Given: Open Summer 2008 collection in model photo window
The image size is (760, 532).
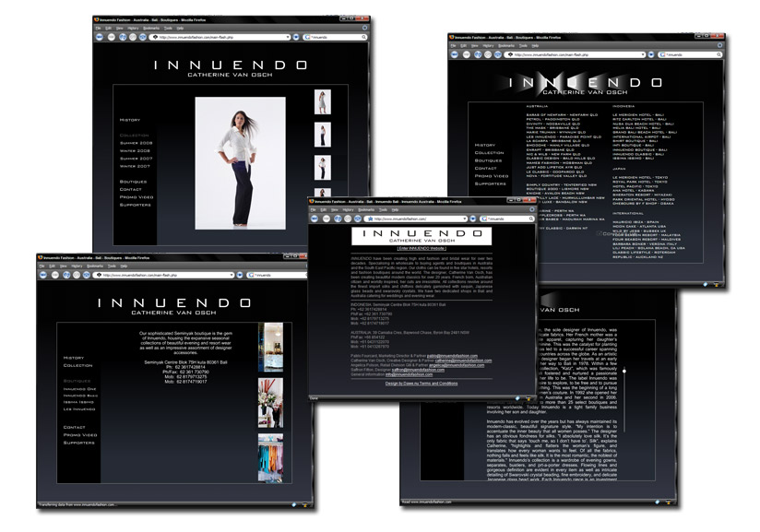Looking at the screenshot, I should tap(137, 144).
